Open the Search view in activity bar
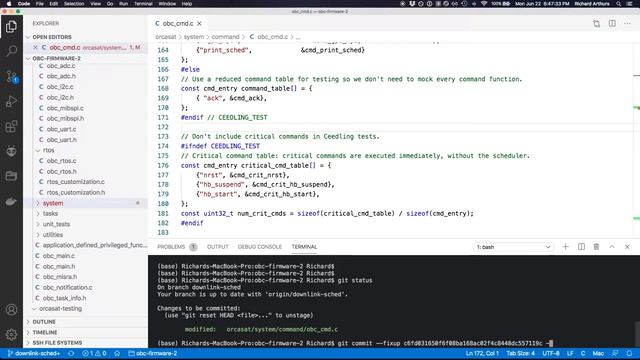 click(x=11, y=51)
